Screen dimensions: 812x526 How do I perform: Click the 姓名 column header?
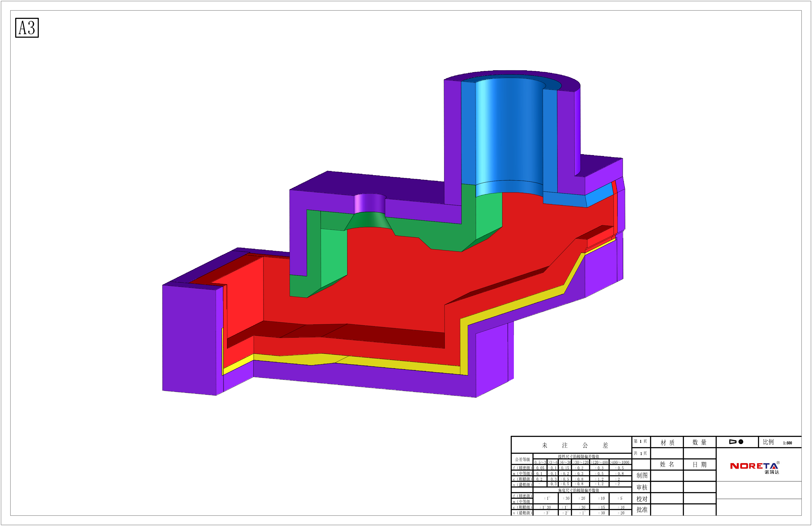click(667, 464)
